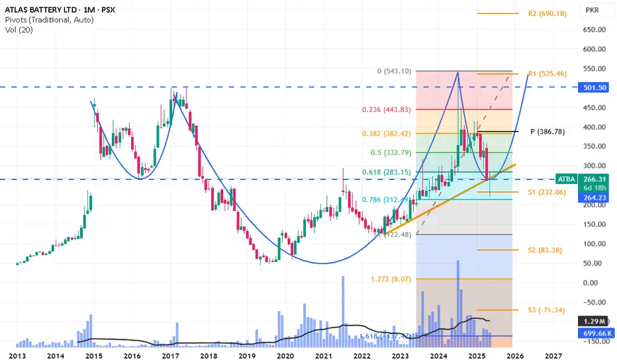Click the R2 (690.18) pivot label
The height and width of the screenshot is (364, 617).
click(x=547, y=14)
